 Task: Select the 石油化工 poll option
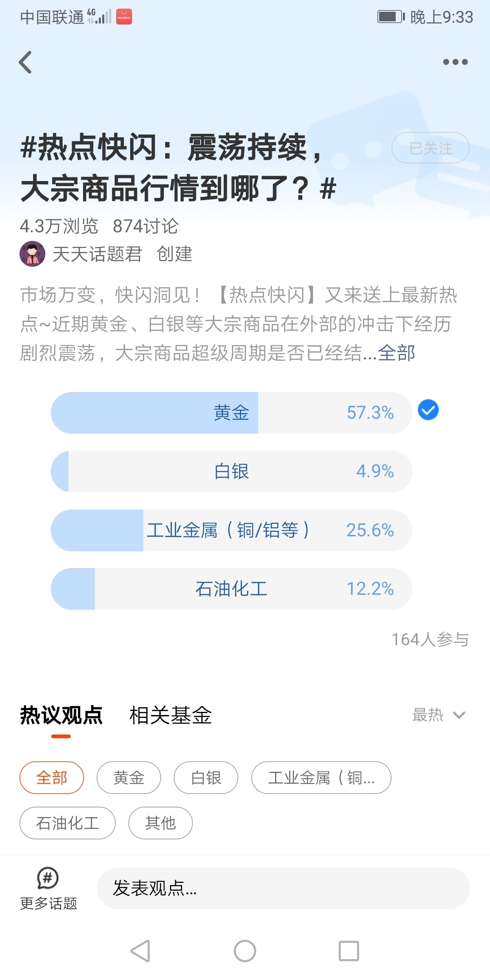231,589
